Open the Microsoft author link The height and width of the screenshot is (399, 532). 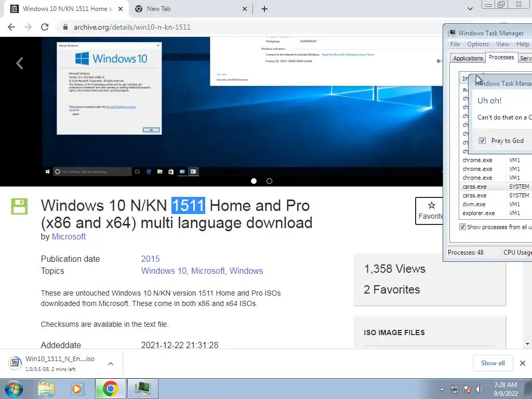coord(69,237)
